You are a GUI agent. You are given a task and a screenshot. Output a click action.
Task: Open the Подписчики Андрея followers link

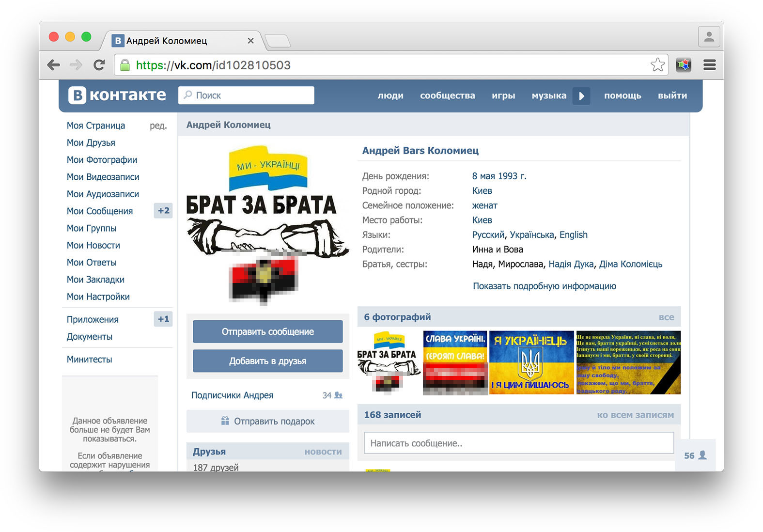233,395
